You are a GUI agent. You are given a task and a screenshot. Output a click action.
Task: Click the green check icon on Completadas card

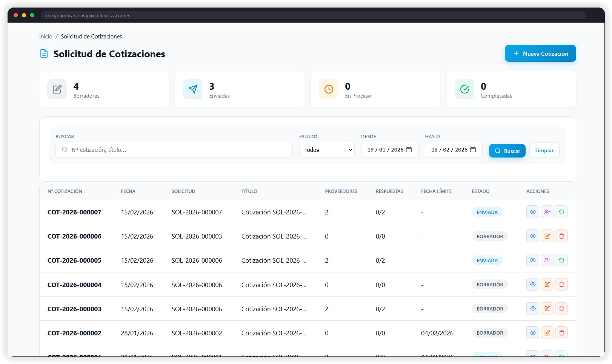pos(464,89)
